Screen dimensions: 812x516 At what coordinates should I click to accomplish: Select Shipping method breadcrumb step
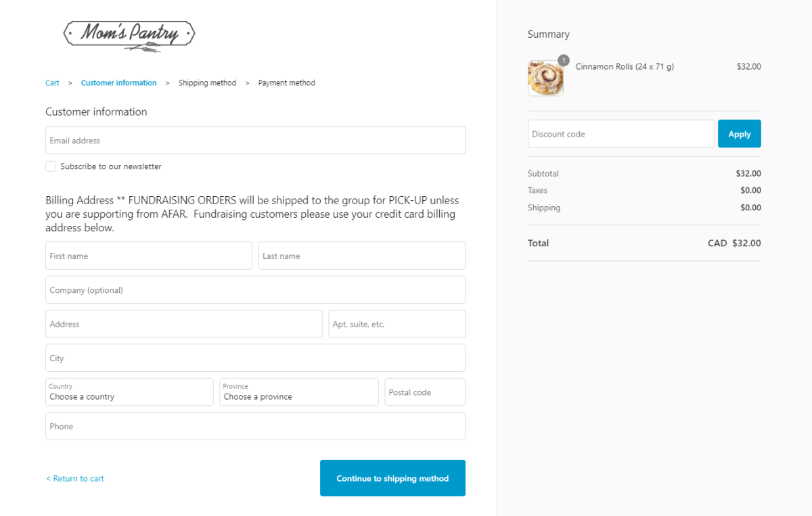pyautogui.click(x=207, y=83)
